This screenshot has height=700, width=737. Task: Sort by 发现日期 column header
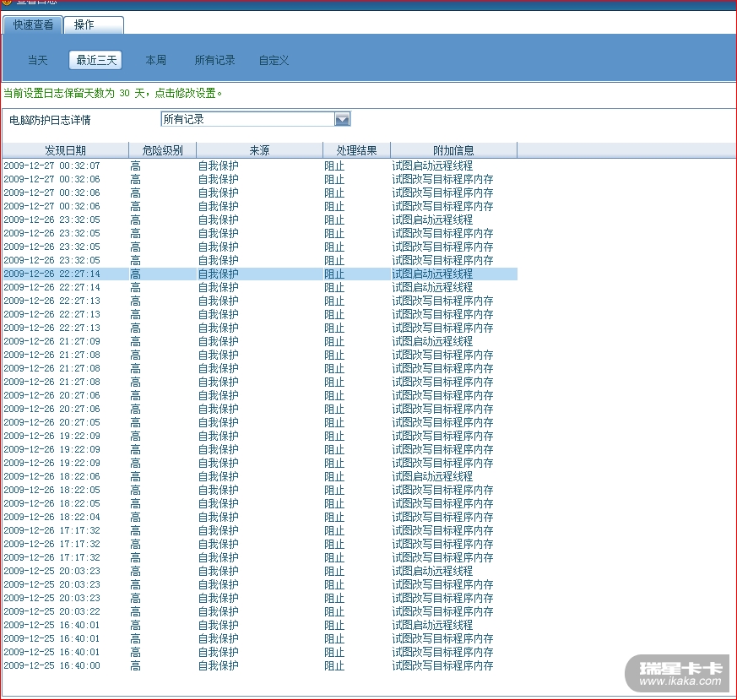point(65,150)
